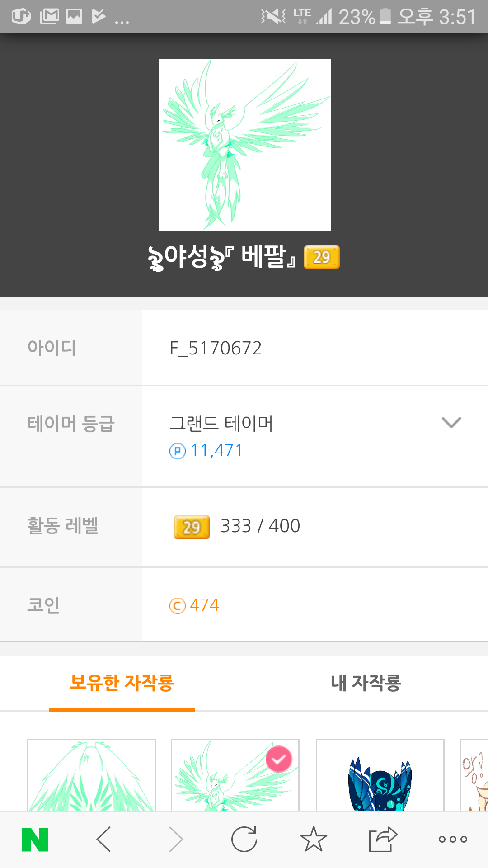Viewport: 488px width, 868px height.
Task: Switch to the 보유한 자작룡 tab
Action: tap(122, 683)
